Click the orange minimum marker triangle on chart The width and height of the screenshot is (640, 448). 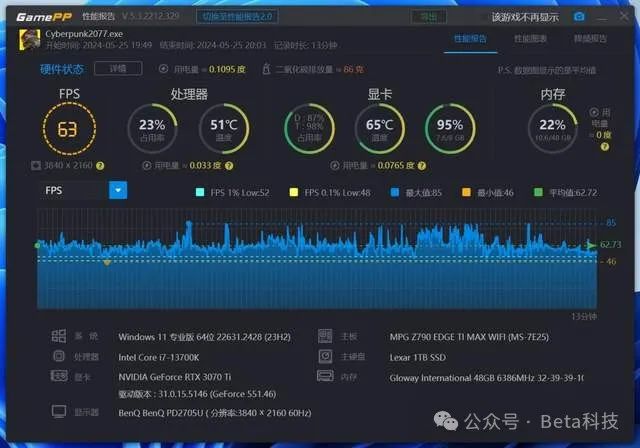tap(107, 263)
